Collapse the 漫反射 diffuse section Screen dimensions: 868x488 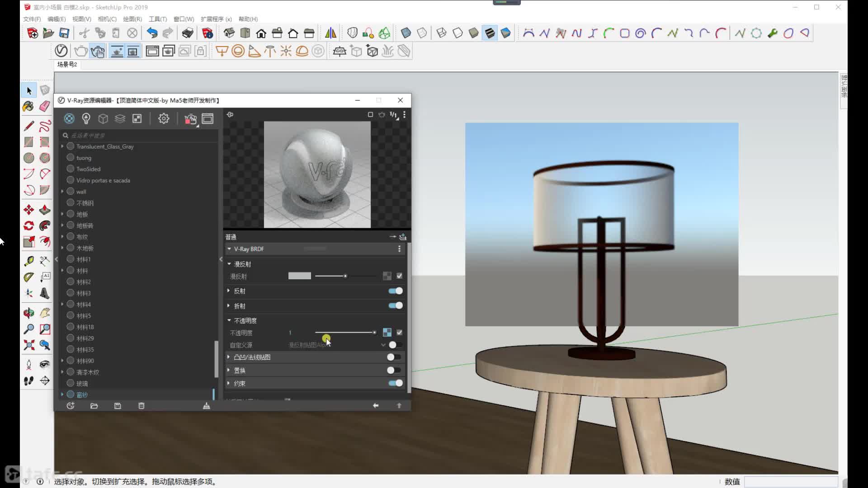(229, 264)
